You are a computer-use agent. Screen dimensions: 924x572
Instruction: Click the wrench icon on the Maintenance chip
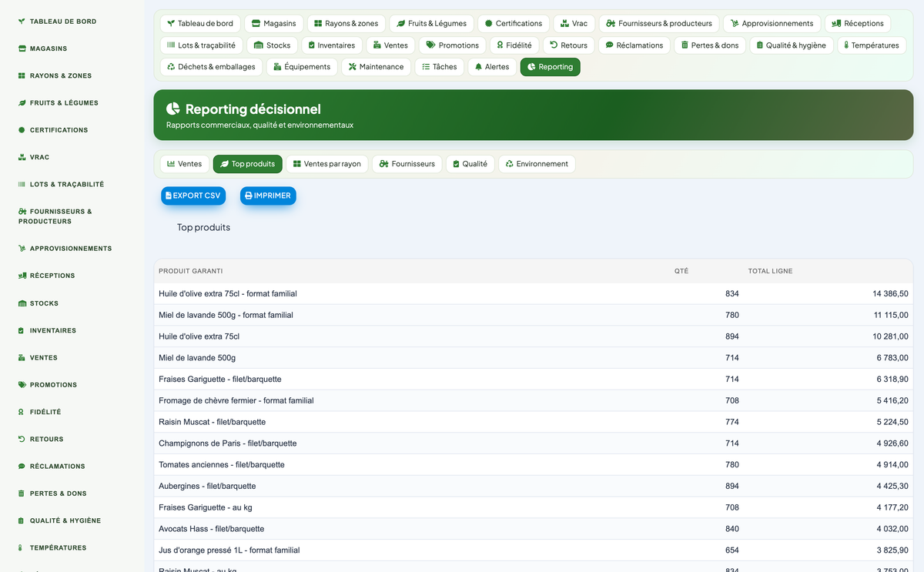click(x=353, y=67)
